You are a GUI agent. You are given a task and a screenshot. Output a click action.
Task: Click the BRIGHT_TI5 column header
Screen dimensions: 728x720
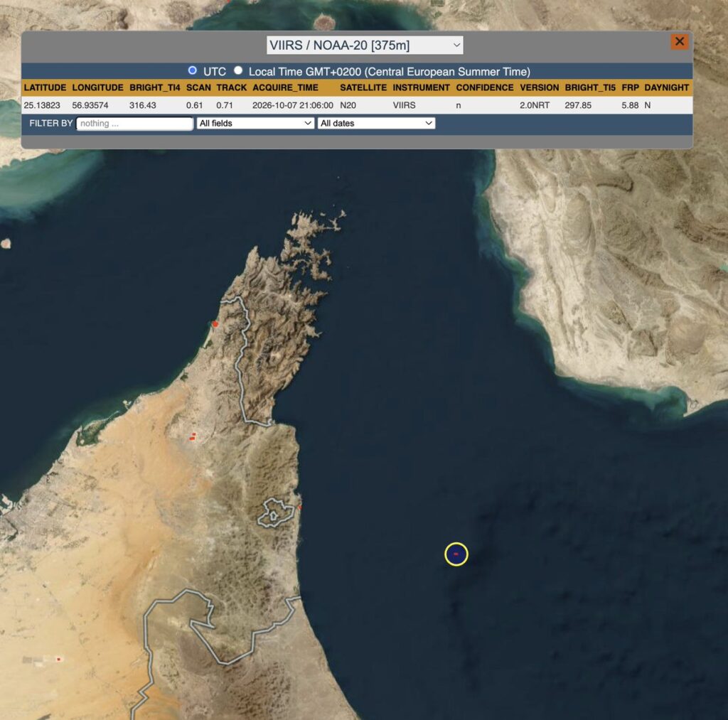coord(589,87)
